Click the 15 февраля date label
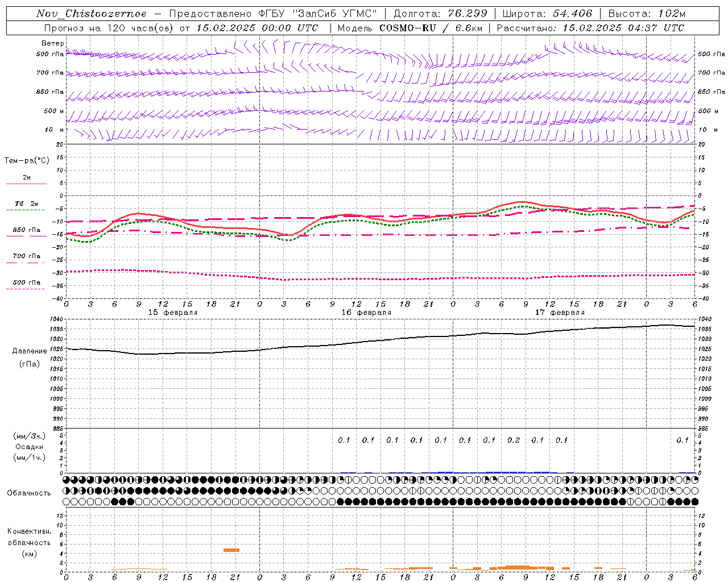The image size is (728, 582). click(x=173, y=313)
